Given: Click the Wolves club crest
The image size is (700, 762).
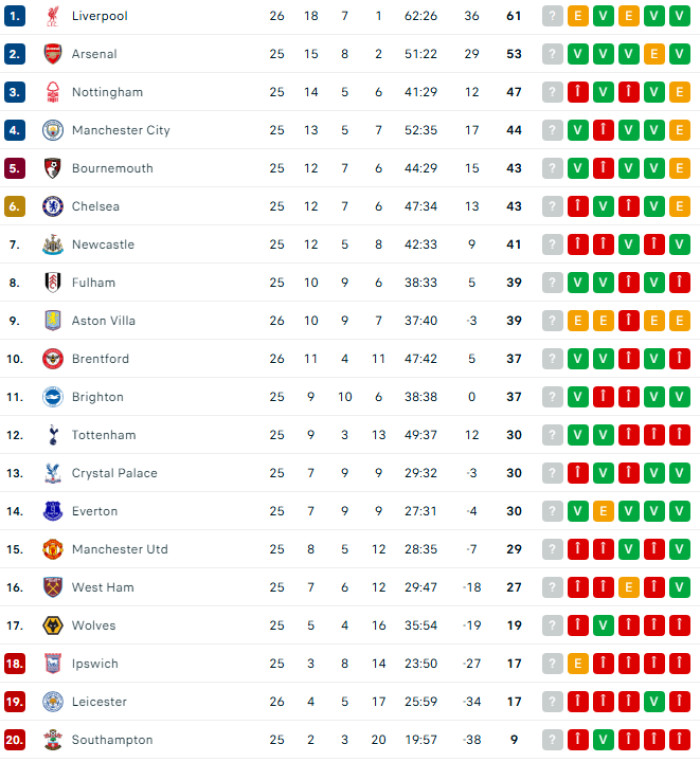Looking at the screenshot, I should 52,625.
